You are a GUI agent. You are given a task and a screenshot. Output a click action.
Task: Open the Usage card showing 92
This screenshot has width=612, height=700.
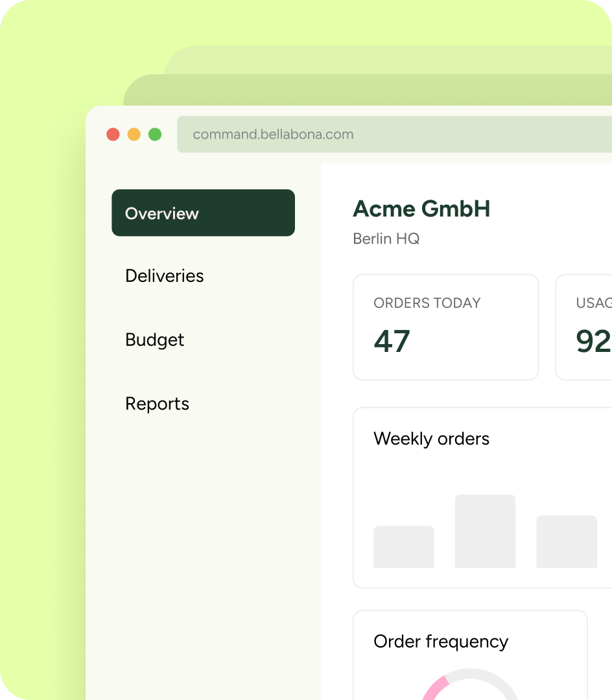click(x=584, y=327)
